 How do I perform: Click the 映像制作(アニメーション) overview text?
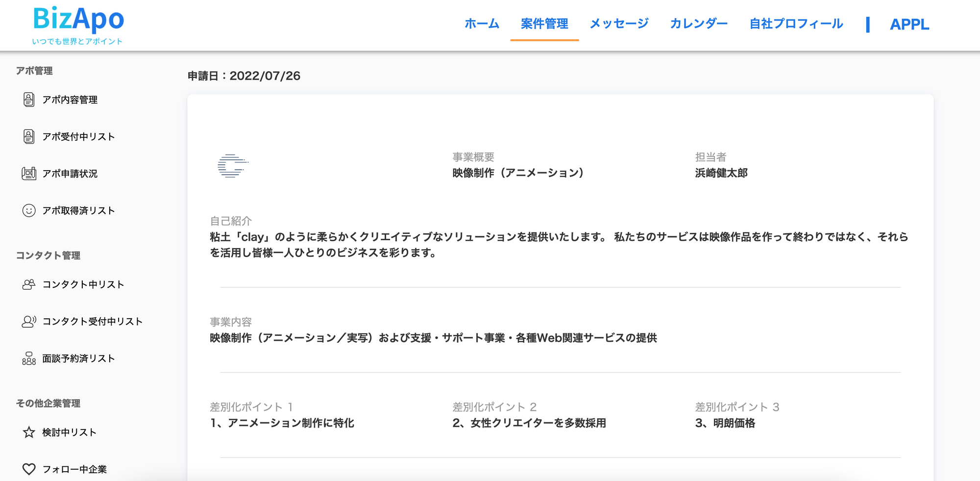pos(518,173)
